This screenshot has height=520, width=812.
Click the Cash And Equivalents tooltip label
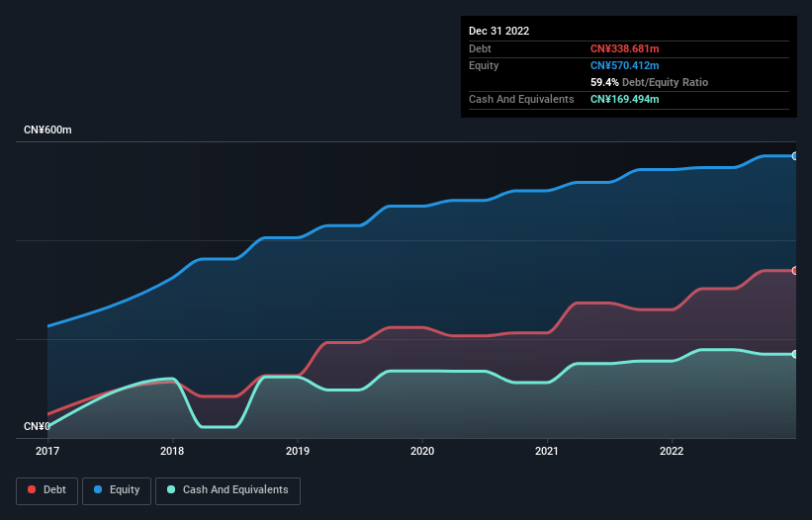click(x=521, y=99)
